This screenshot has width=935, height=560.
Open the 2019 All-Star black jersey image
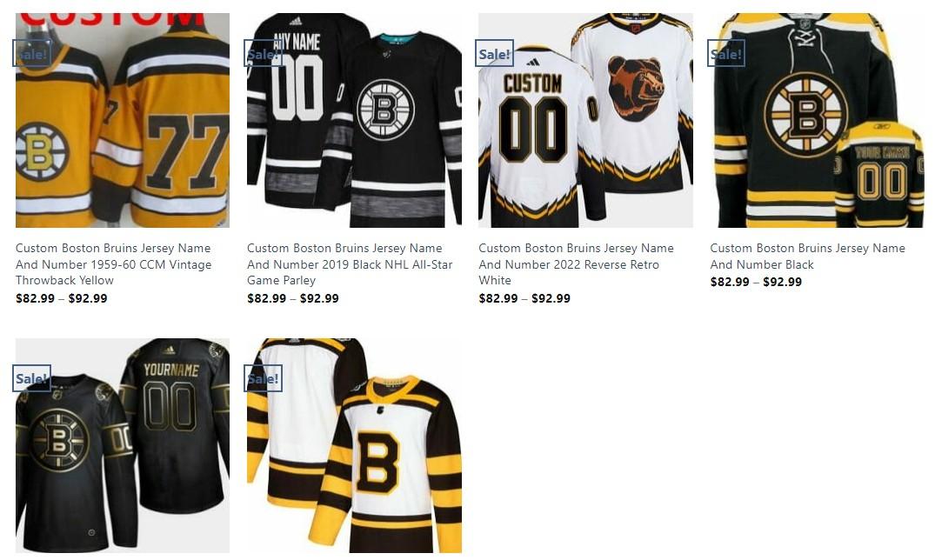pyautogui.click(x=354, y=121)
